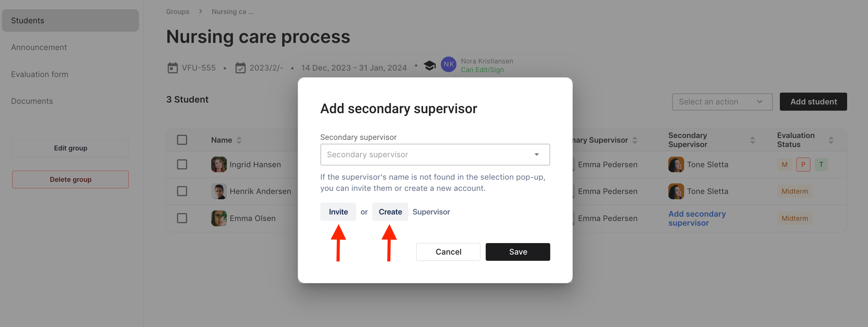The image size is (868, 327).
Task: Sort by Evaluation Status column arrows
Action: (x=831, y=140)
